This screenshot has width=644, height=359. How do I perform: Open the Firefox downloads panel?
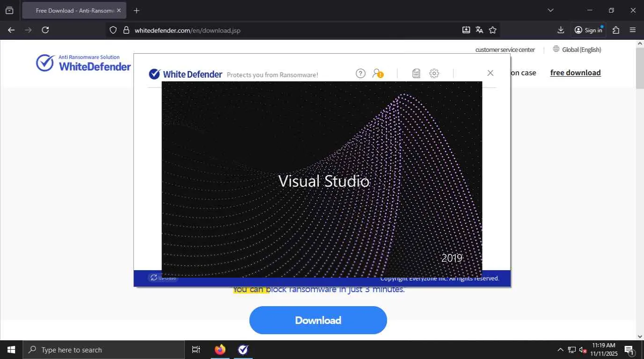coord(561,30)
